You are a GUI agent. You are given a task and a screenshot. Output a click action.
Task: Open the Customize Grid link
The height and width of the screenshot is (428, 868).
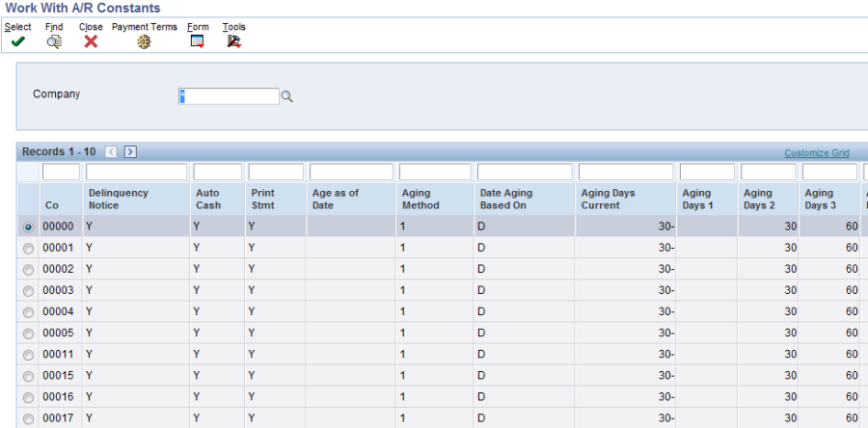point(817,153)
